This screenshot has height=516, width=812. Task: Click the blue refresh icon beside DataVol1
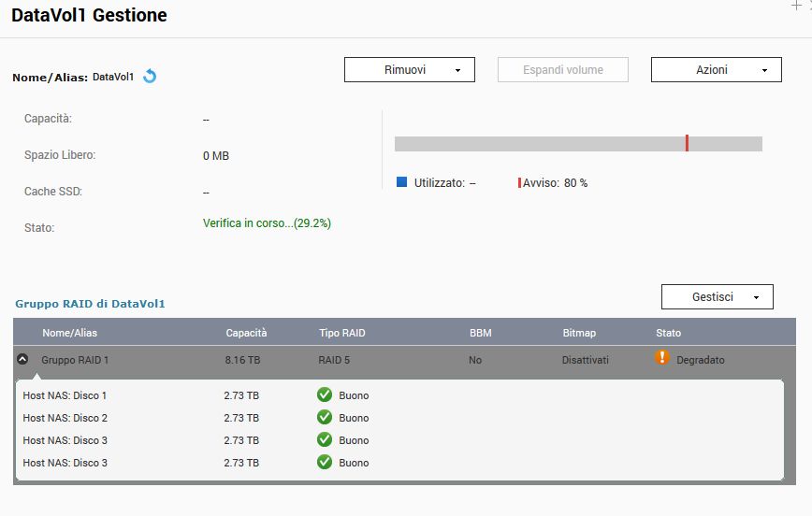(x=150, y=77)
